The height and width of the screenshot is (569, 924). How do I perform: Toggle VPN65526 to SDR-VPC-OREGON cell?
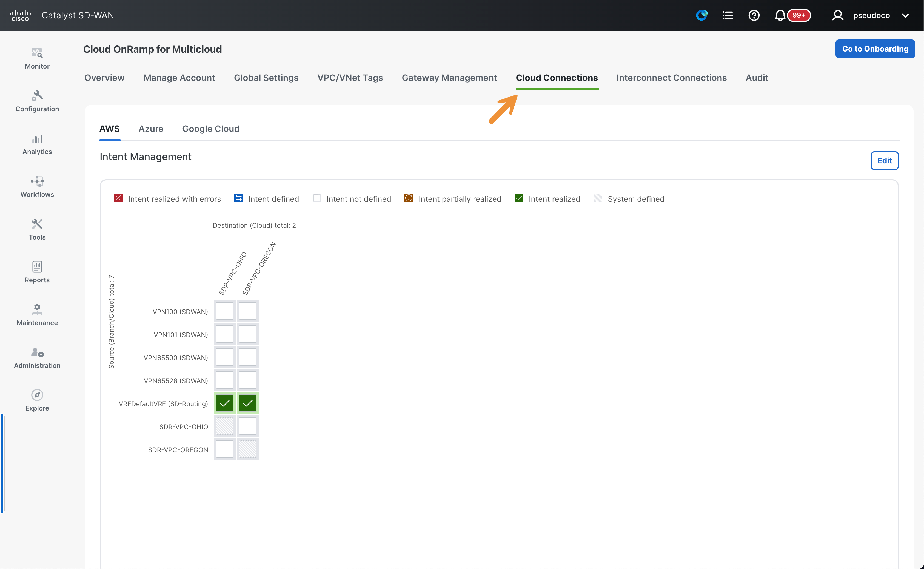point(247,380)
